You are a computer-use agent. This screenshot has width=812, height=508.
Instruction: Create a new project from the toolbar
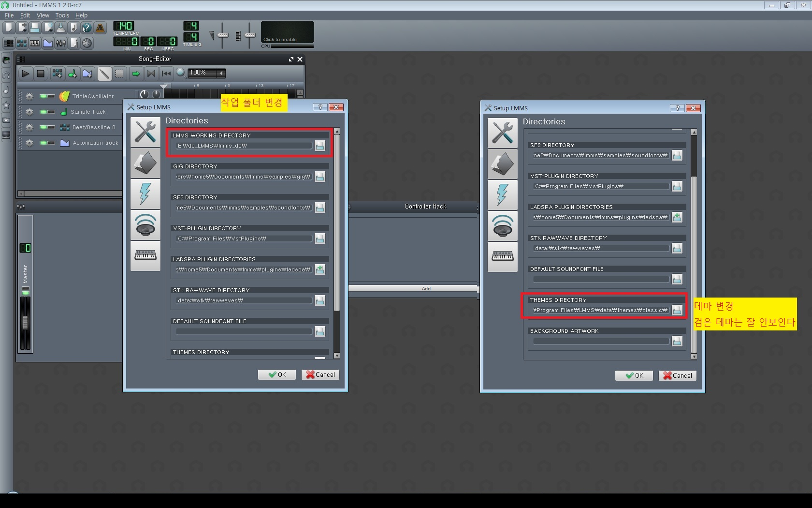[x=9, y=28]
